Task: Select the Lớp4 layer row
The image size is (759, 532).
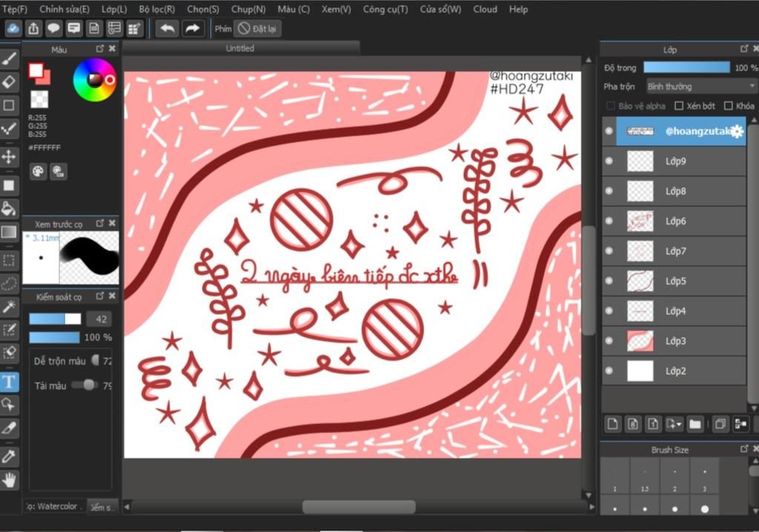Action: [x=674, y=310]
